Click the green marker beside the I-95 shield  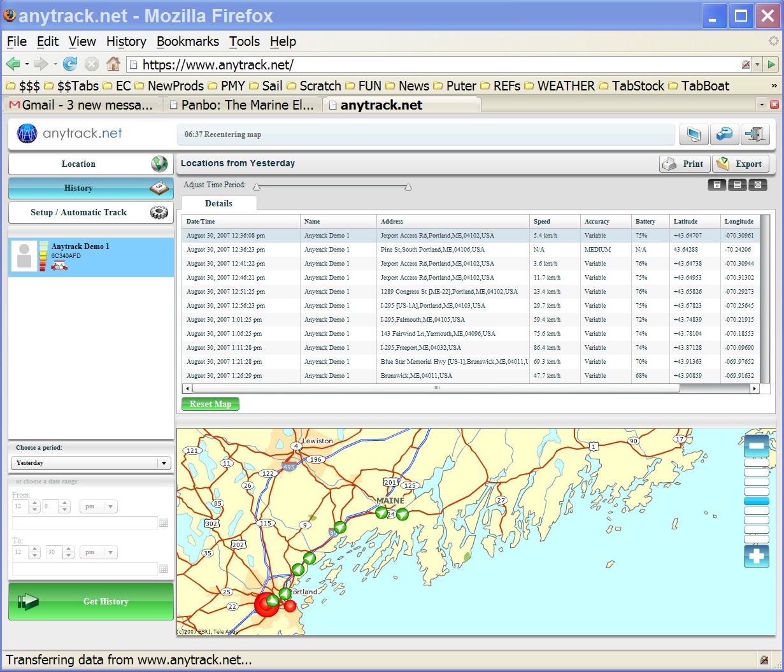pos(340,527)
